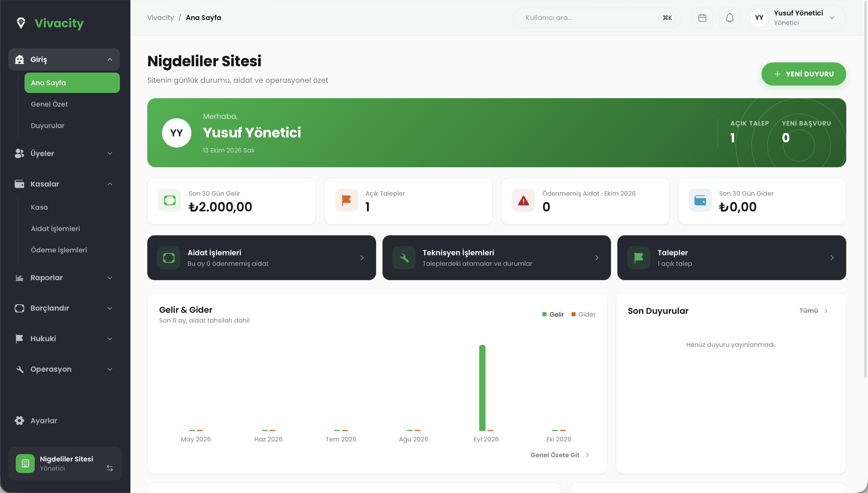The width and height of the screenshot is (868, 493).
Task: Open Ayarlar gear icon
Action: (20, 421)
